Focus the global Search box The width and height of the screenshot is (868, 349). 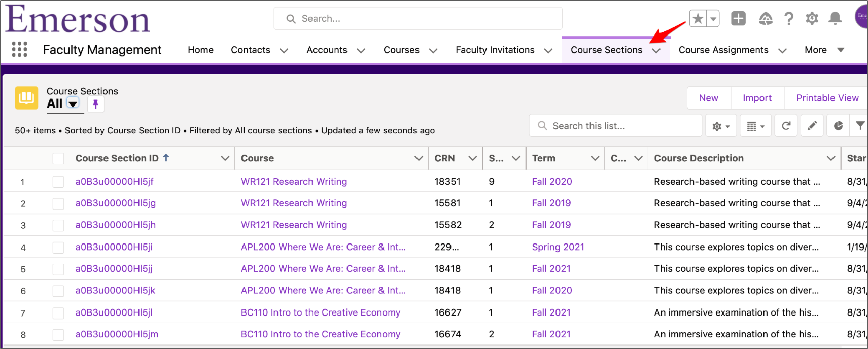point(418,19)
